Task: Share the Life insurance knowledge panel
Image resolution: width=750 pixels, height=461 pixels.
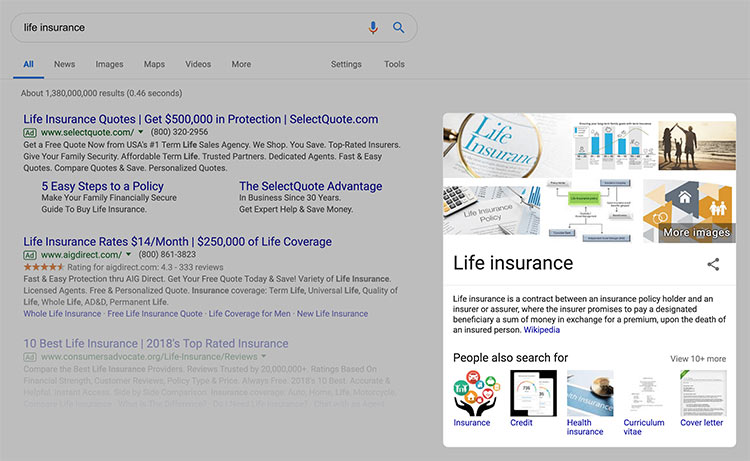Action: click(x=713, y=264)
